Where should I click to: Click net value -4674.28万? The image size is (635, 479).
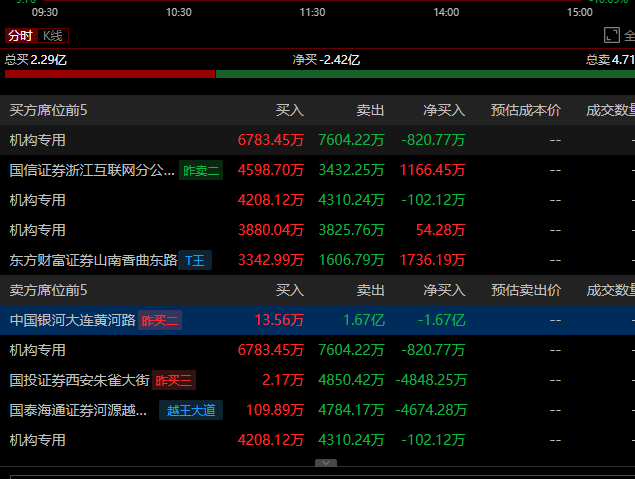pyautogui.click(x=430, y=410)
